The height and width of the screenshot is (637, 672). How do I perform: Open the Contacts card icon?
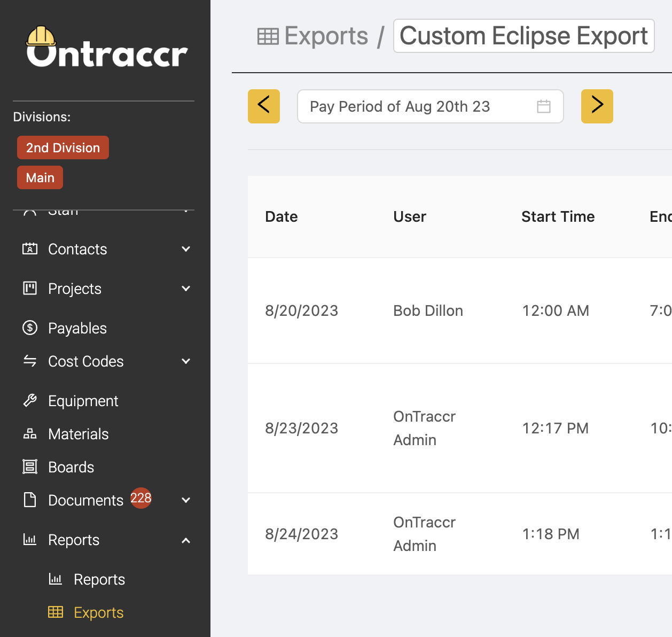coord(30,248)
